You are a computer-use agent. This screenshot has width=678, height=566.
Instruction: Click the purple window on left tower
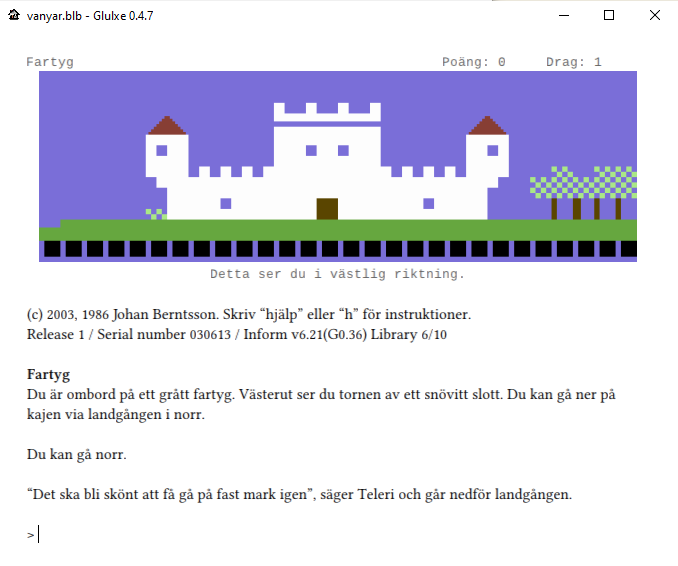[162, 151]
